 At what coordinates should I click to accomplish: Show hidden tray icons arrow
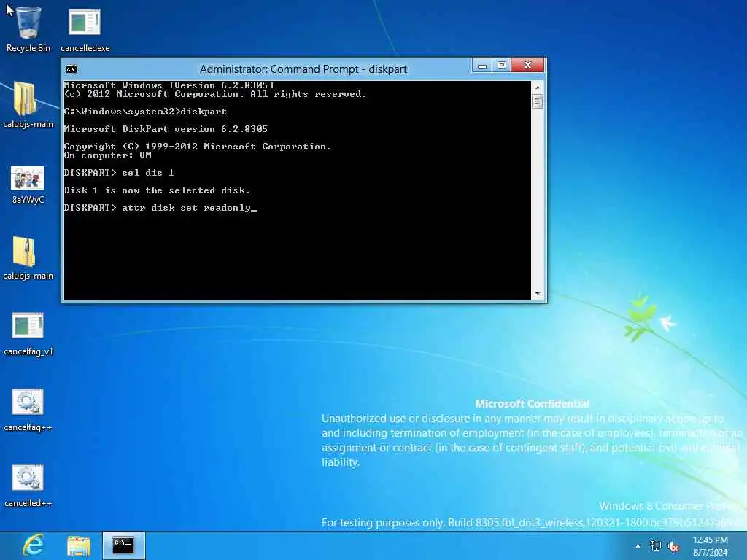pos(638,547)
